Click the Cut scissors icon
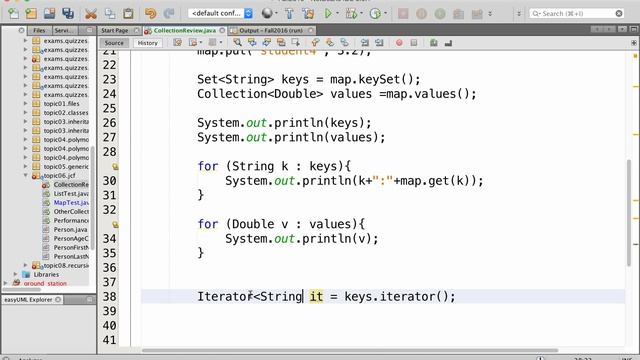Image resolution: width=640 pixels, height=360 pixels. point(91,13)
